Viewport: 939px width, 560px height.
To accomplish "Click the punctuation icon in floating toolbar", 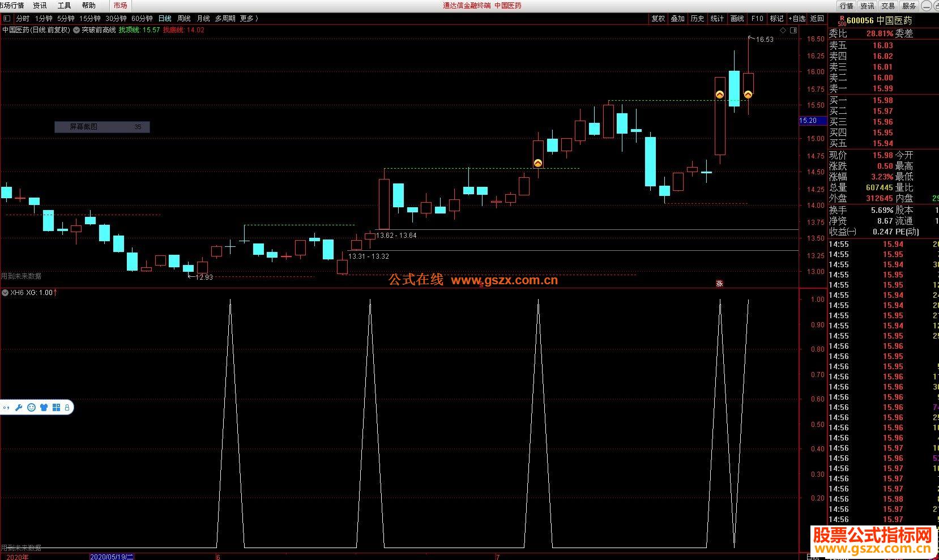I will tap(6, 408).
